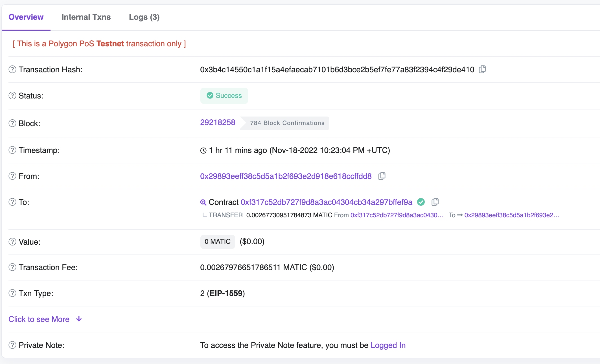Click the help icon beside Timestamp

tap(12, 150)
